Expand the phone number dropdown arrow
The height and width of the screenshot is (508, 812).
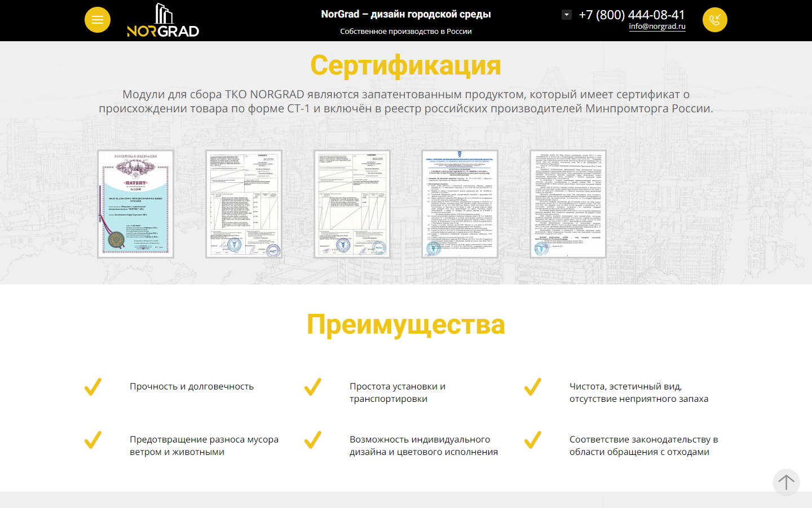pyautogui.click(x=567, y=15)
